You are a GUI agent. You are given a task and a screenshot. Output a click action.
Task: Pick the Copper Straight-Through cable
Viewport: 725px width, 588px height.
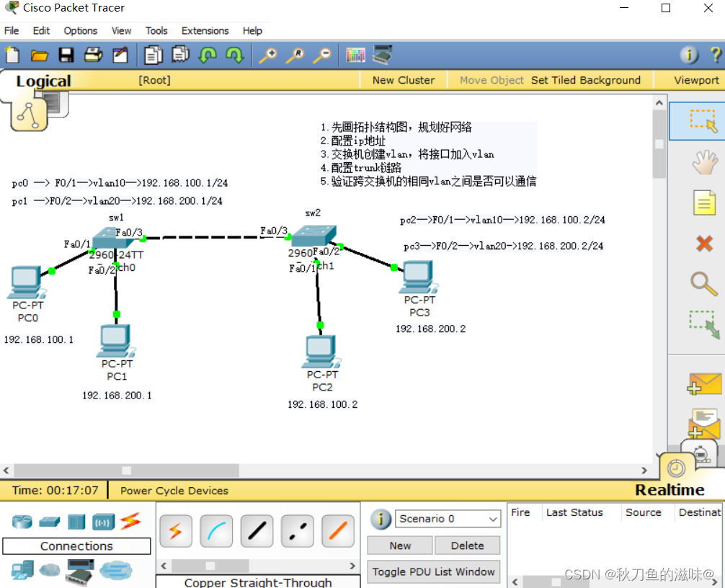click(257, 531)
